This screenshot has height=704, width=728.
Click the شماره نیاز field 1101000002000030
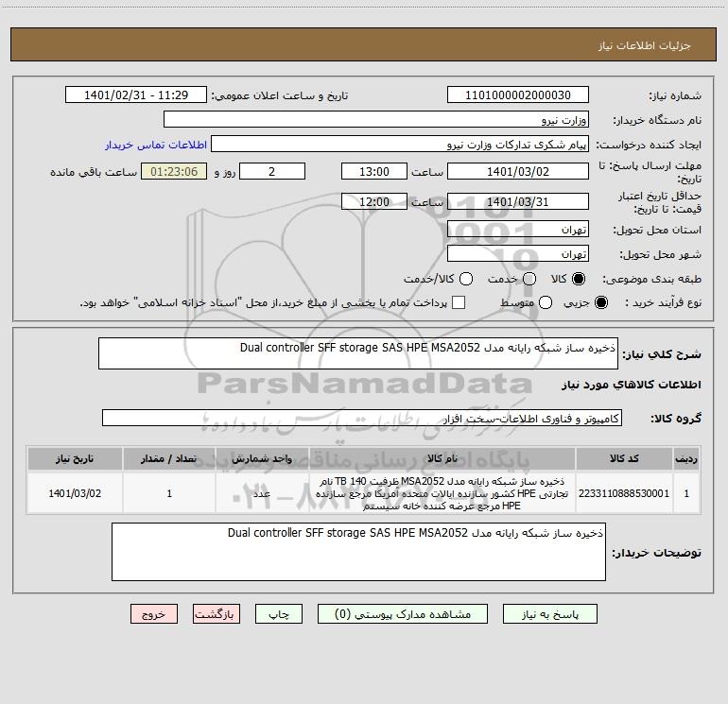518,95
